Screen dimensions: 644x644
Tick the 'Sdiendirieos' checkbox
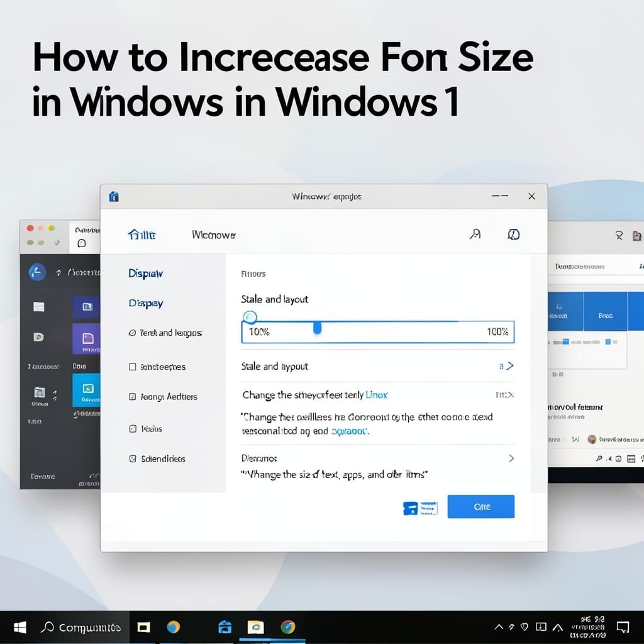tap(133, 458)
